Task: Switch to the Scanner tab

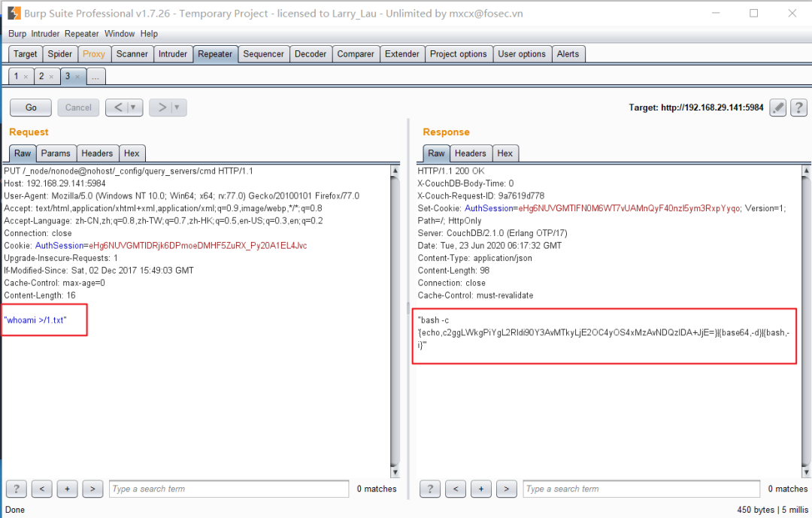Action: (x=132, y=54)
